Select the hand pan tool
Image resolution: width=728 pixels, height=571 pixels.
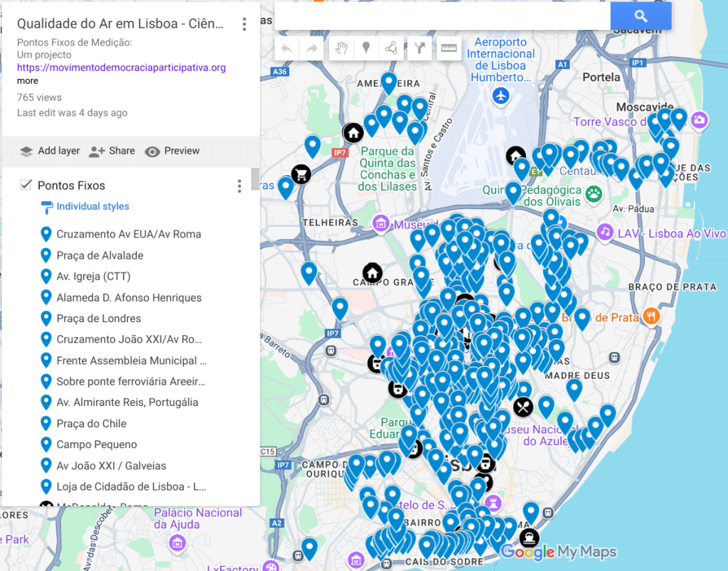point(341,48)
